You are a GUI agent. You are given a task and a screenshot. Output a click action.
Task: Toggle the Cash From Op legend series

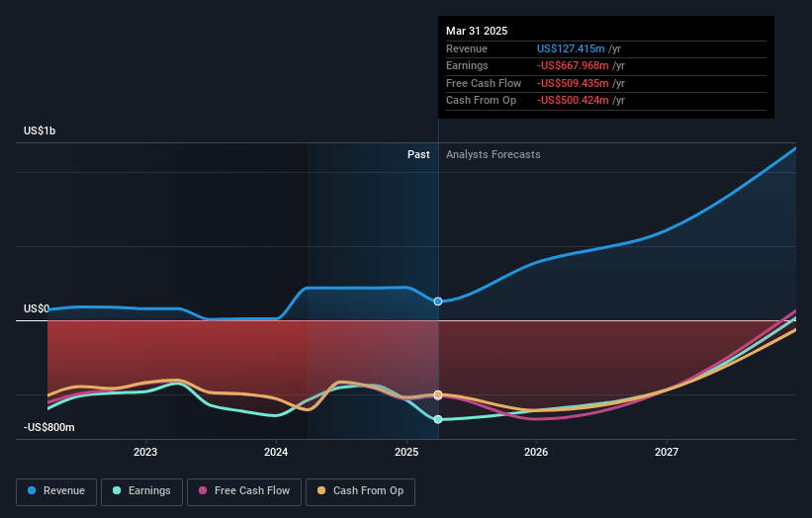[x=360, y=491]
